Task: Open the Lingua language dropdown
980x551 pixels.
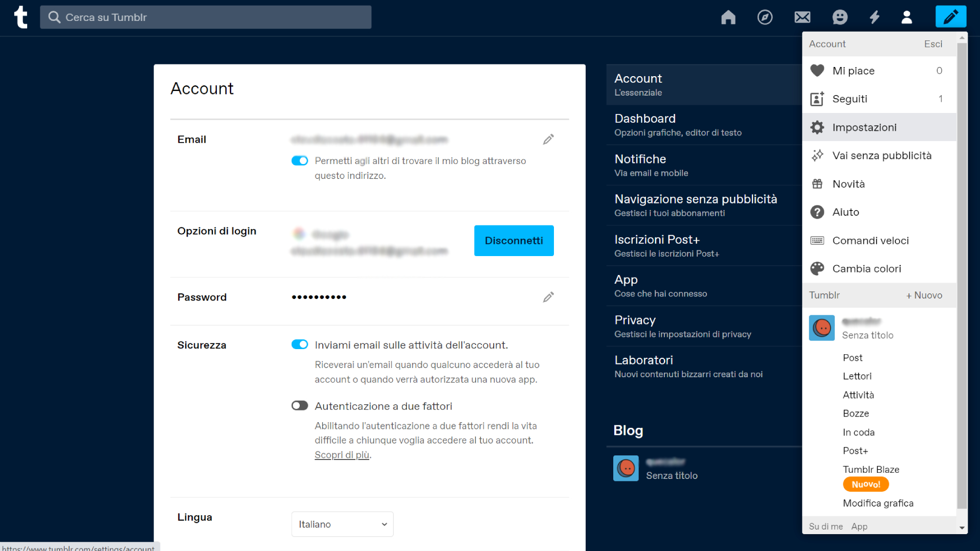Action: (x=342, y=524)
